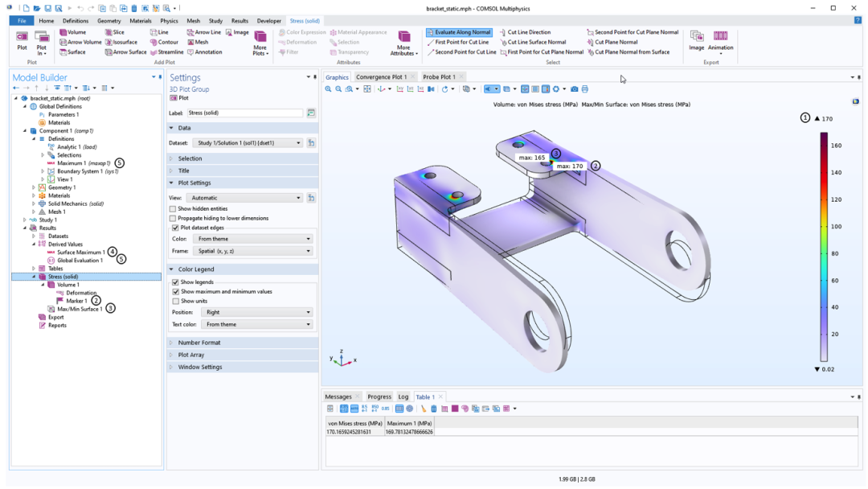868x489 pixels.
Task: Open the Probe Plot 1 tab
Action: point(439,77)
